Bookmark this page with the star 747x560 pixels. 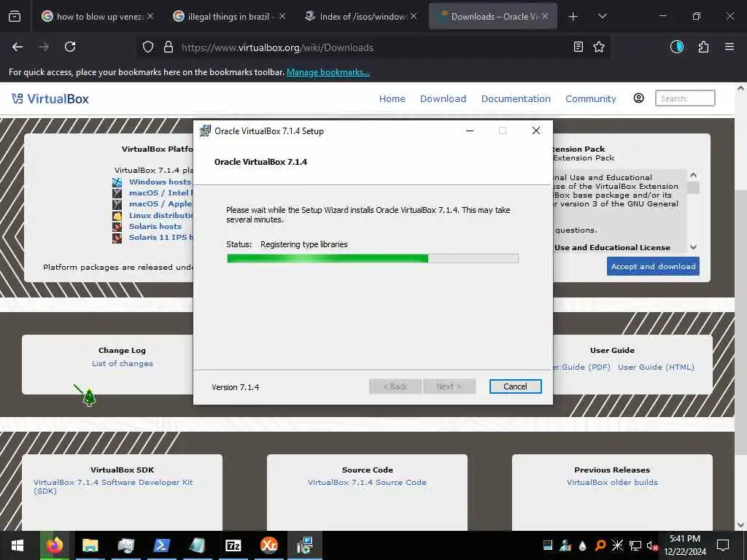pyautogui.click(x=599, y=47)
